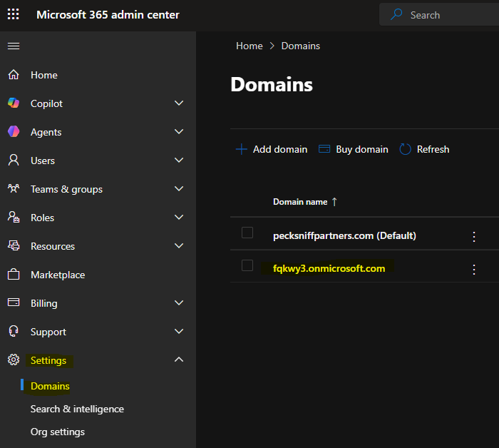Collapse the Settings menu chevron
This screenshot has height=448, width=499.
179,360
